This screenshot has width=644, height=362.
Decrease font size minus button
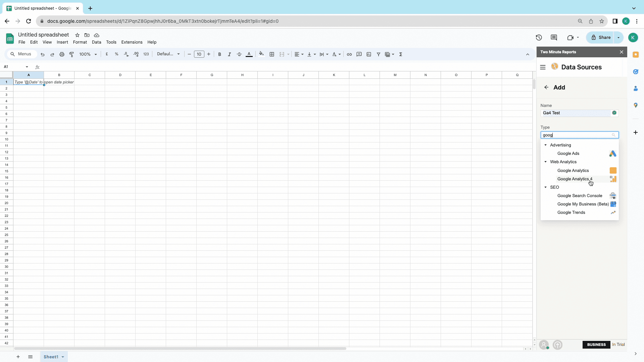pos(189,54)
